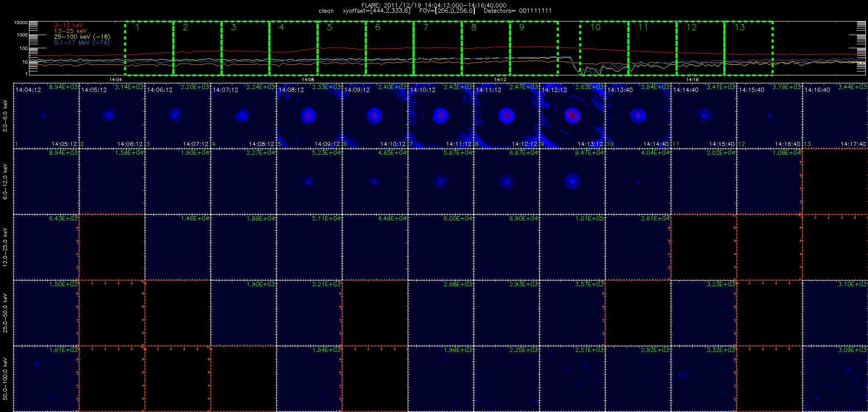868x412 pixels.
Task: Click the '3.0-6.0 keV' row label
Action: click(5, 116)
